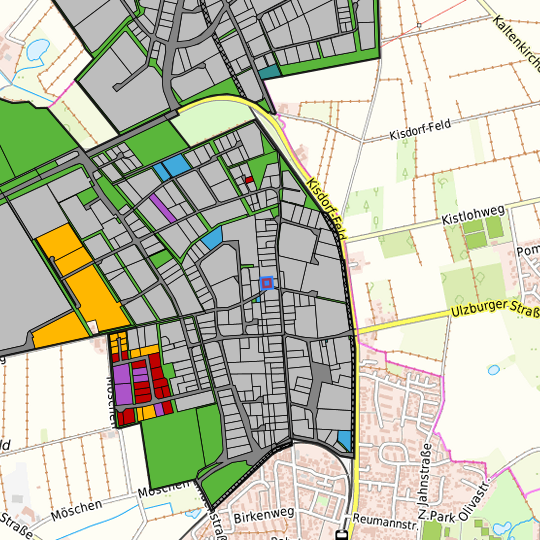This screenshot has height=540, width=540.
Task: Select the small red parcel near green triangle
Action: [249, 179]
